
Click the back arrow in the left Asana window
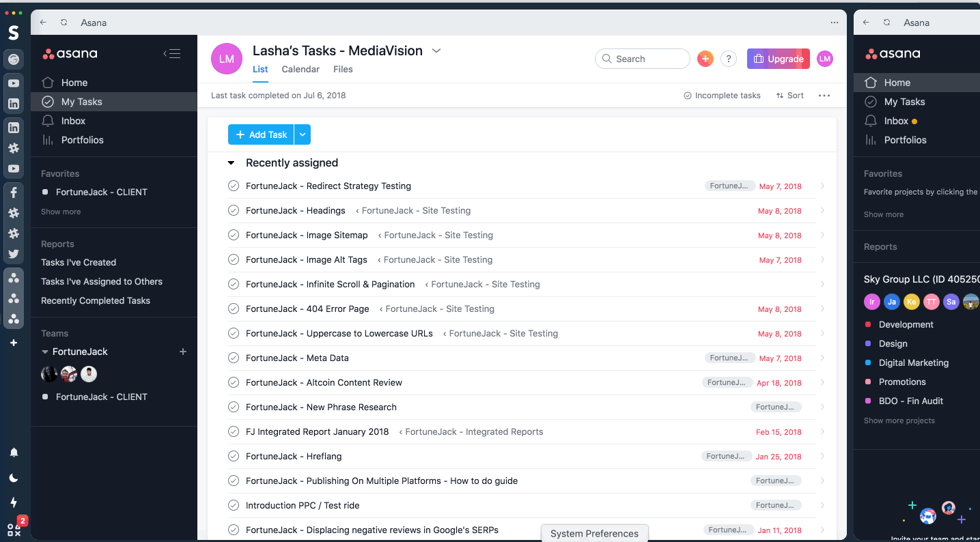point(43,23)
